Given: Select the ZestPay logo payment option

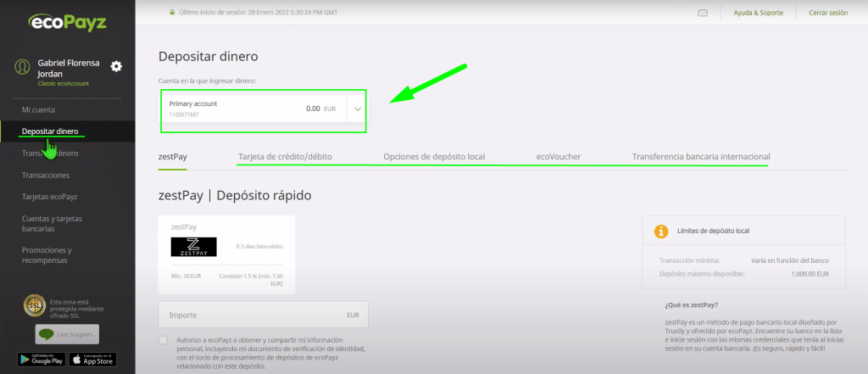Looking at the screenshot, I should tap(193, 247).
